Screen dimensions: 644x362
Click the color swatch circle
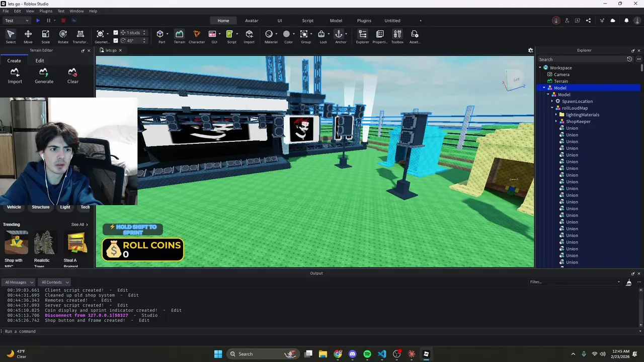(x=286, y=34)
